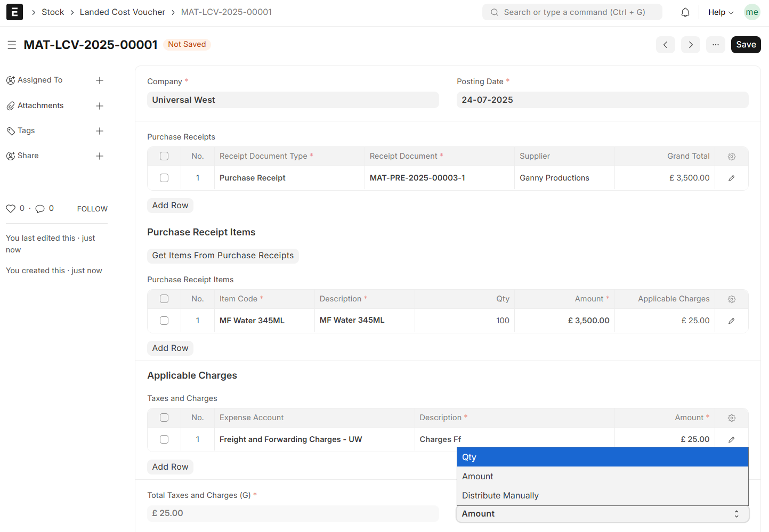Screen dimensions: 769x532
Task: Edit the Purchase Receipt row pencil icon
Action: (x=731, y=178)
